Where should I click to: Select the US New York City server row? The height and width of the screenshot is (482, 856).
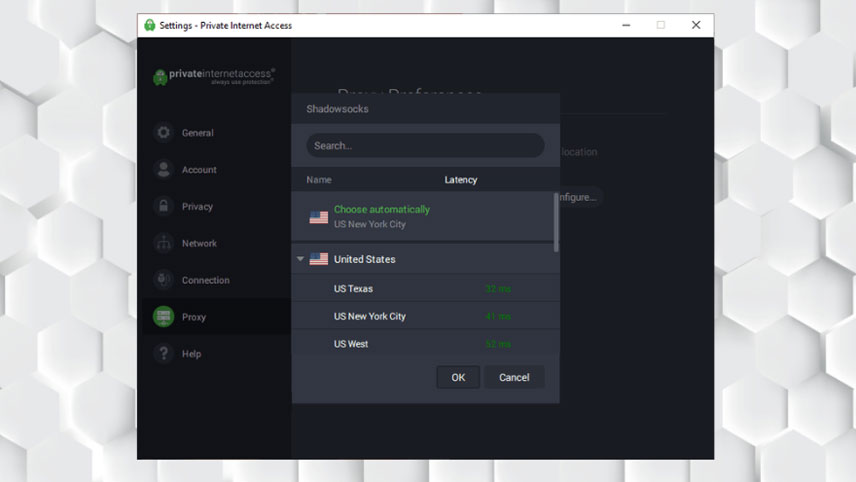[426, 316]
